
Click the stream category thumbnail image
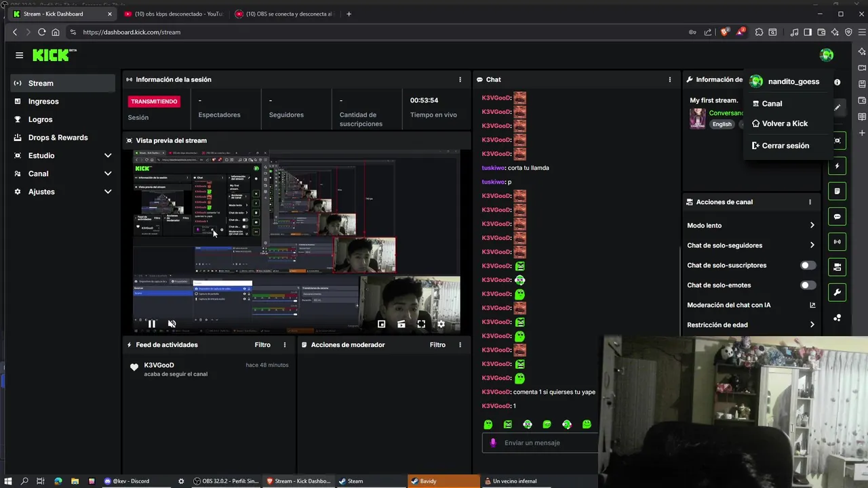pyautogui.click(x=698, y=119)
